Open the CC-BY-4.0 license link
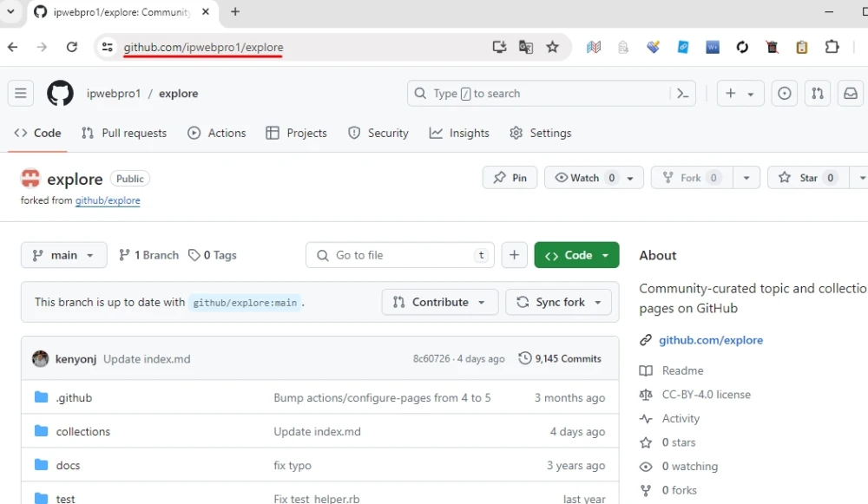The width and height of the screenshot is (868, 504). (705, 394)
